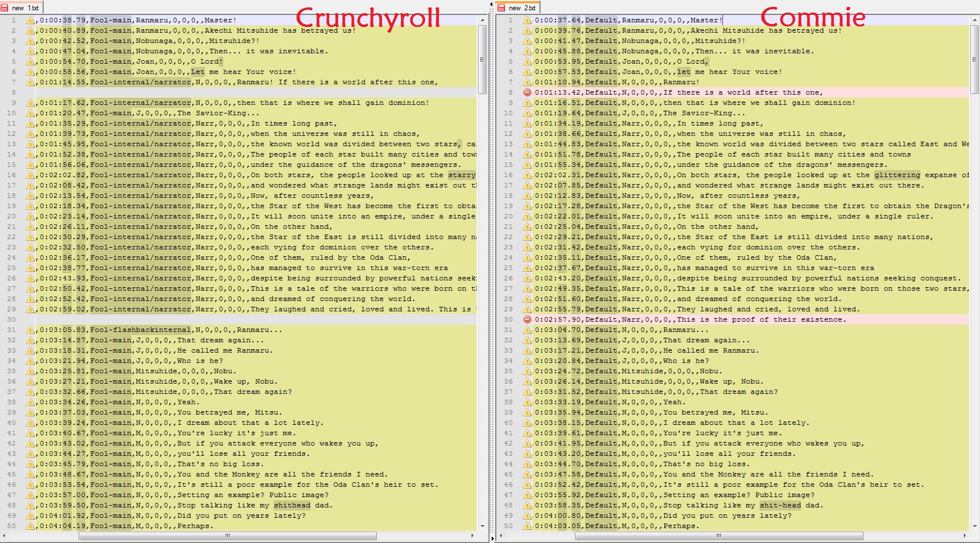Click 'If there is a world after this one,' in new 2.txt
The image size is (980, 543).
(743, 92)
